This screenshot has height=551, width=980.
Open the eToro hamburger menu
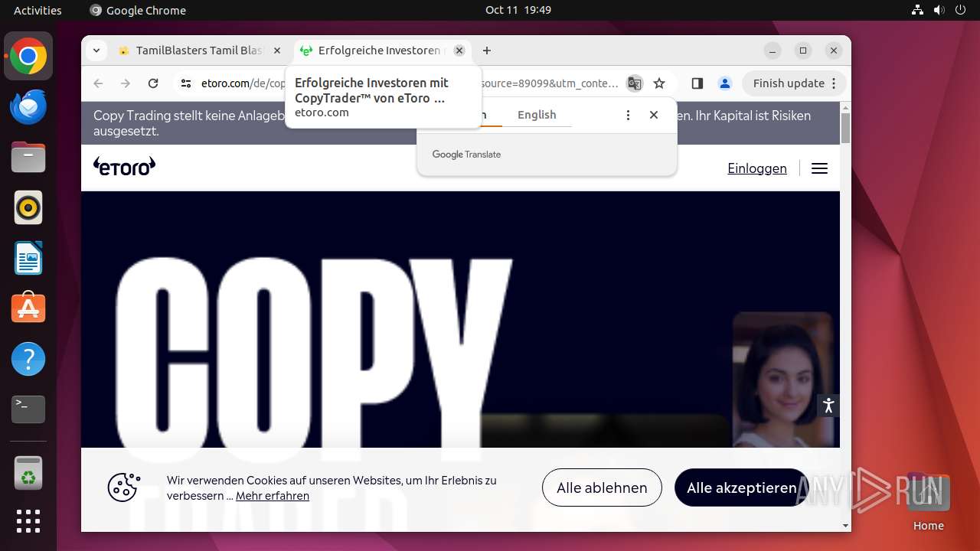pyautogui.click(x=819, y=168)
